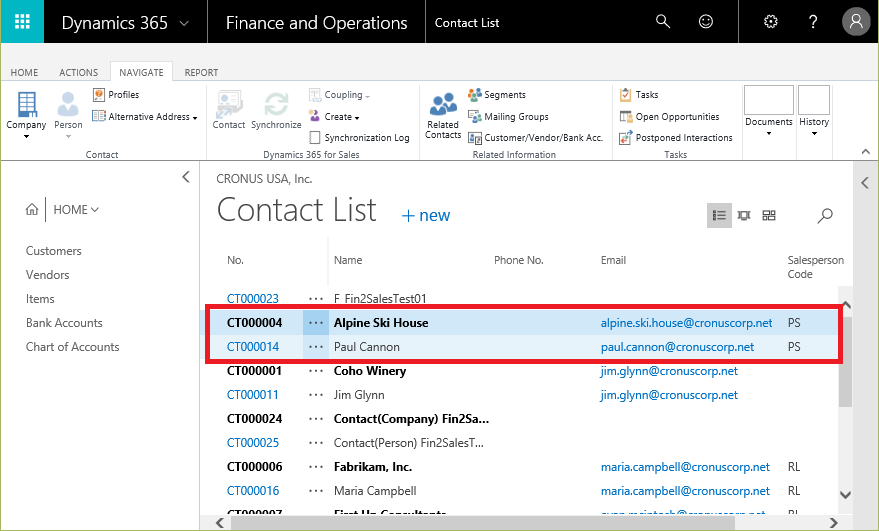
Task: Open Customers in the navigation pane
Action: [x=54, y=251]
